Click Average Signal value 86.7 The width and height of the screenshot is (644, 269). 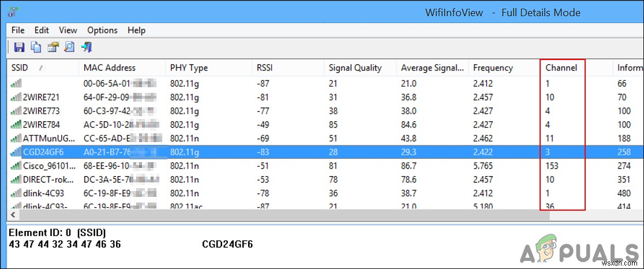409,166
